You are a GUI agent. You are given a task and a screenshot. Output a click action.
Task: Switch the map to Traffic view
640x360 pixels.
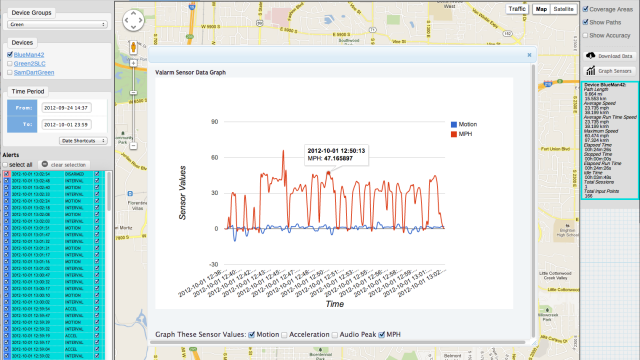[x=517, y=9]
